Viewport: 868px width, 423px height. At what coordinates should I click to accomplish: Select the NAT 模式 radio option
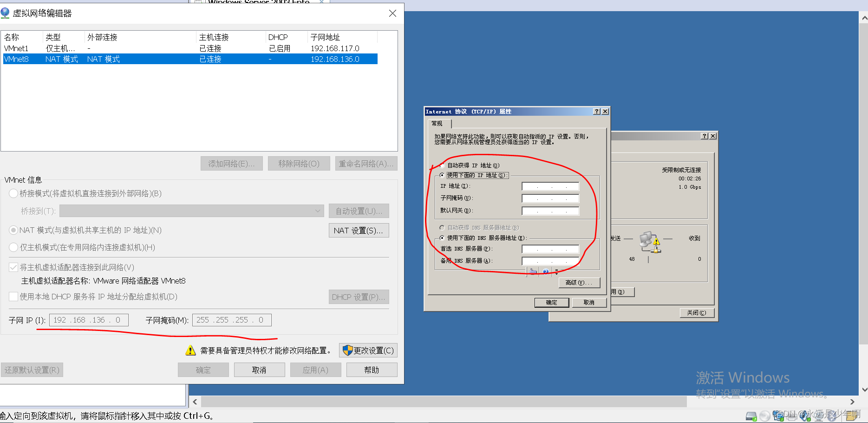[x=13, y=230]
